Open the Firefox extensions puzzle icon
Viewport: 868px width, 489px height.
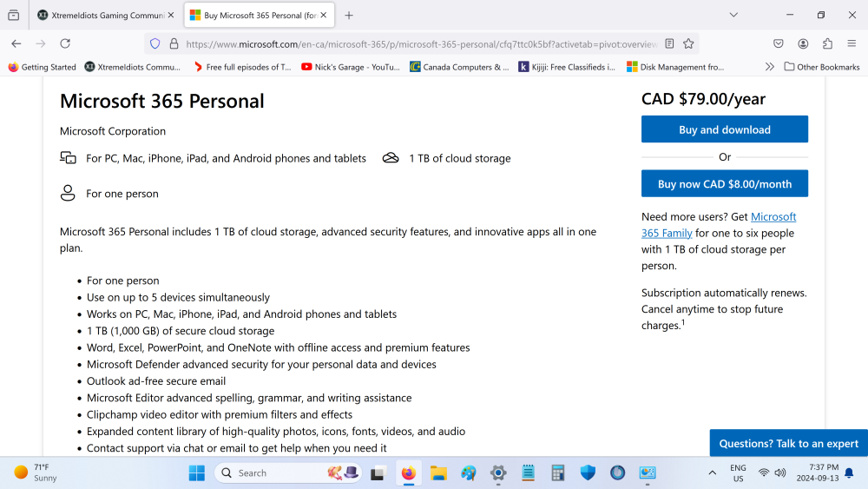827,43
